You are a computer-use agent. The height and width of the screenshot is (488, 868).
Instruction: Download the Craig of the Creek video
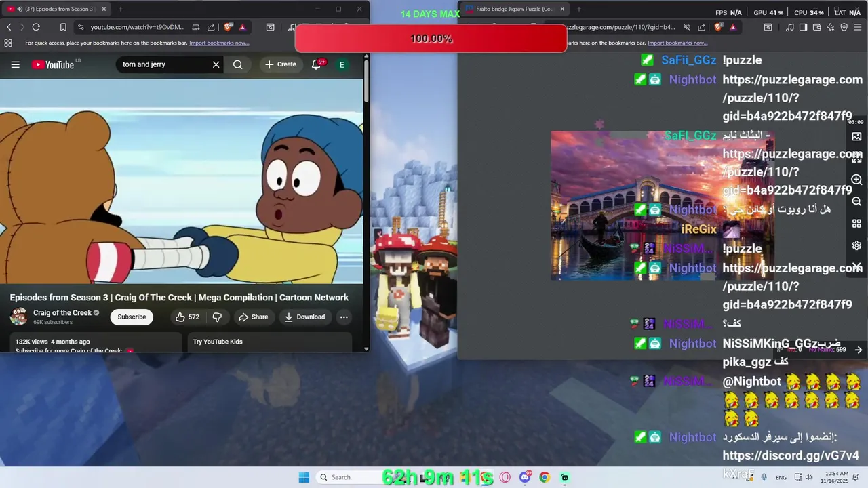pos(304,317)
